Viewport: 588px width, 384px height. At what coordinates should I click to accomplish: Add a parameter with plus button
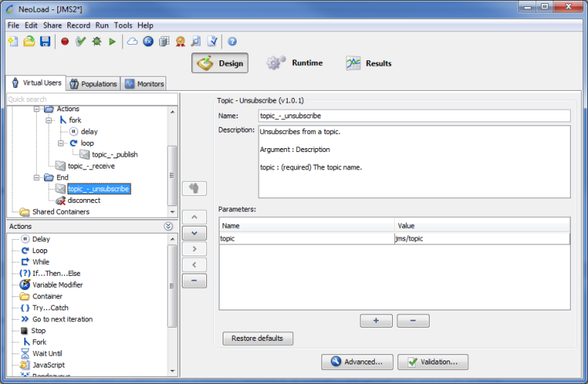(x=376, y=321)
